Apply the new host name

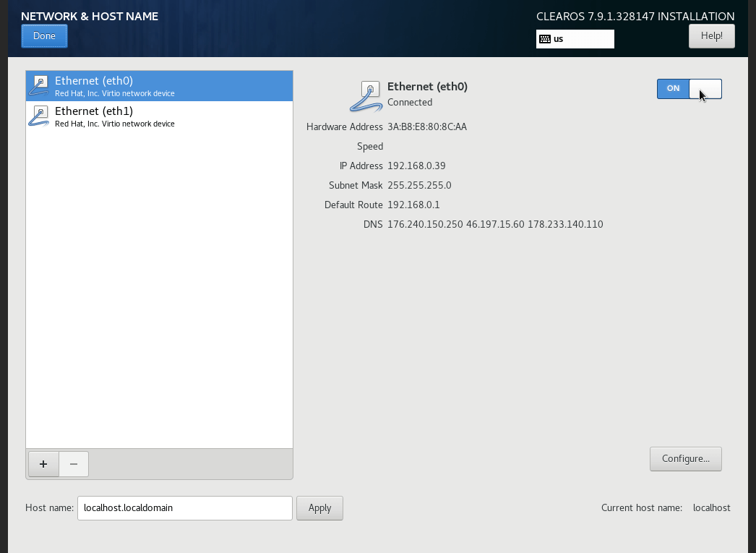(319, 507)
